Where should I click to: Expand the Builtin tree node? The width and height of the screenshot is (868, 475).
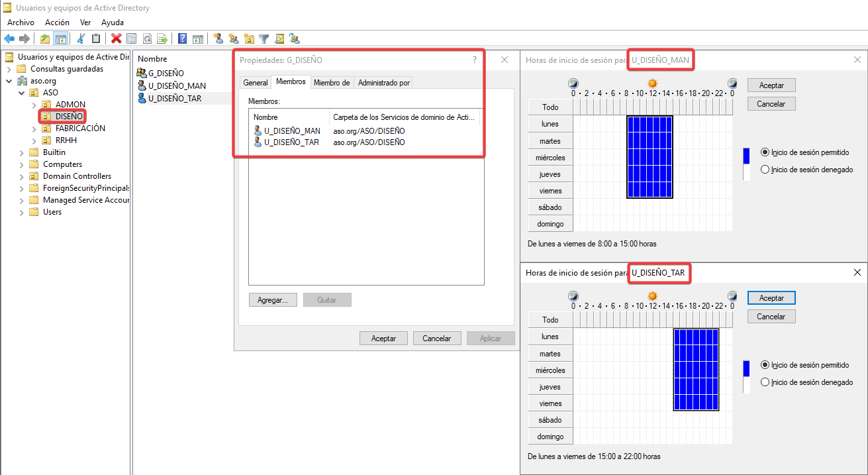(22, 152)
